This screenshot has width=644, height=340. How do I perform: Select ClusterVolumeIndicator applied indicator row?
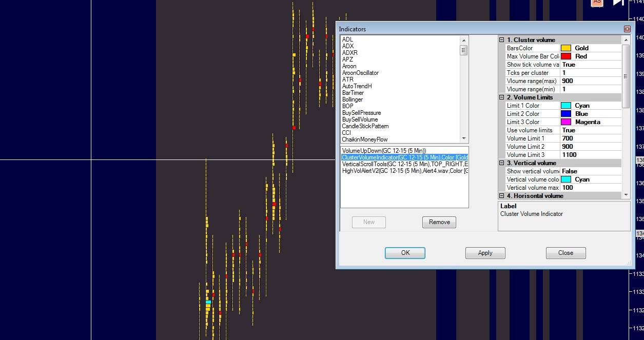point(404,157)
